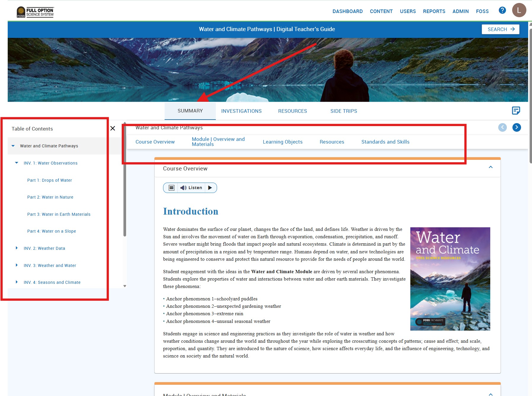Image resolution: width=532 pixels, height=396 pixels.
Task: Open ADMIN in top navigation
Action: pos(460,11)
